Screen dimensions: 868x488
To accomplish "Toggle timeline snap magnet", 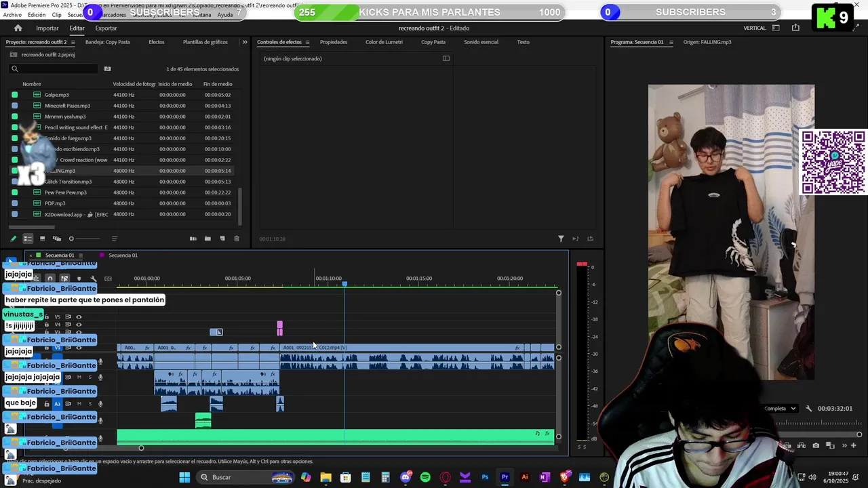I will [x=50, y=279].
